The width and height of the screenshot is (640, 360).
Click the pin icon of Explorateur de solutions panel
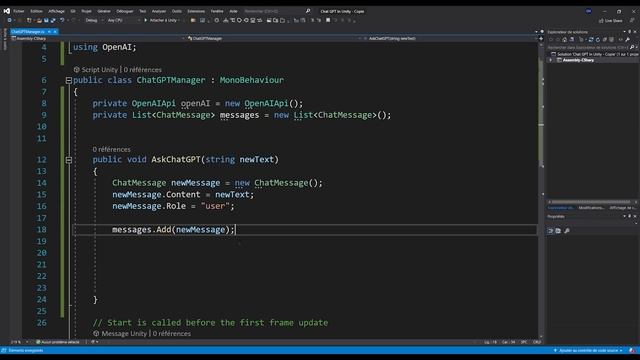pos(629,32)
